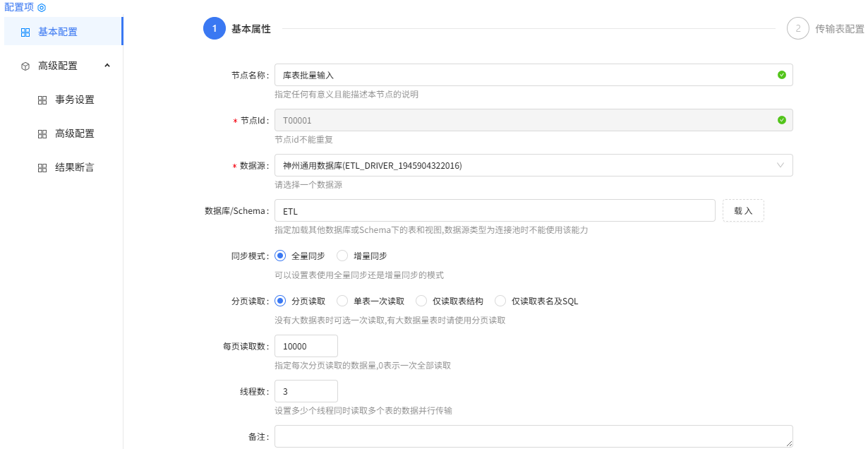Click the gear icon beside 配置项
This screenshot has width=868, height=449.
tap(40, 7)
